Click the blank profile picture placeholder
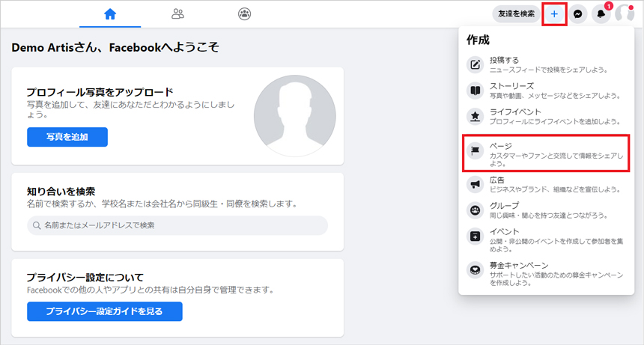The height and width of the screenshot is (345, 644). pyautogui.click(x=295, y=116)
